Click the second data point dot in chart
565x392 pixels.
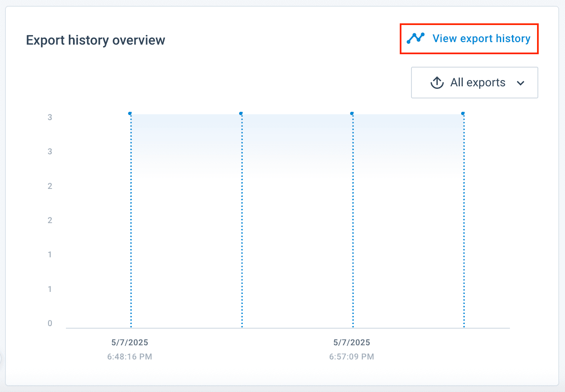coord(241,113)
